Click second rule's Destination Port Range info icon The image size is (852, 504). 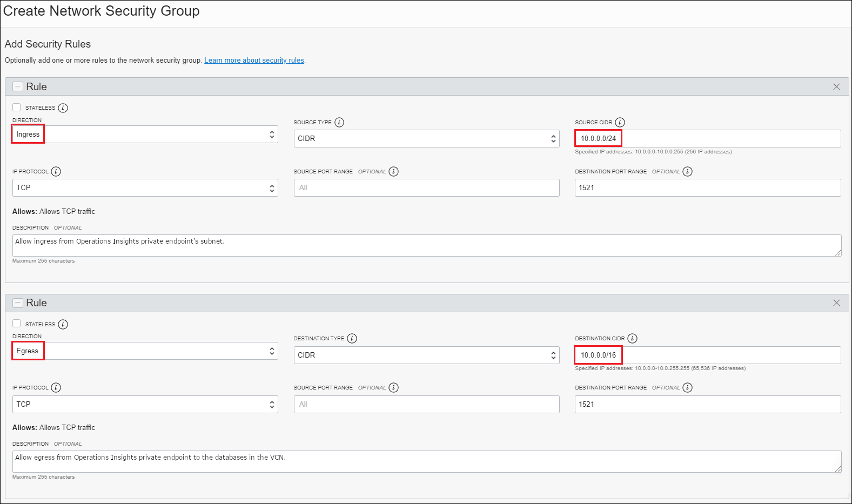pyautogui.click(x=687, y=388)
